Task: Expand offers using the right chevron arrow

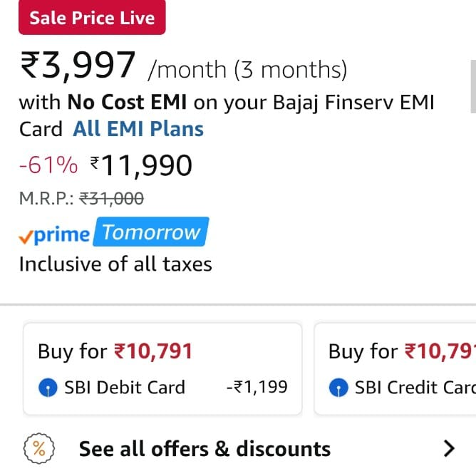Action: point(448,448)
